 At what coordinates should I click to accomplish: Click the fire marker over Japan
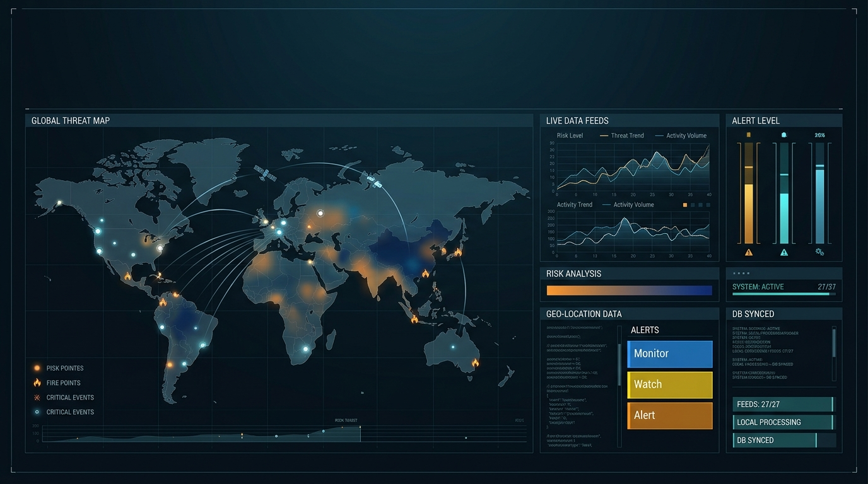458,252
